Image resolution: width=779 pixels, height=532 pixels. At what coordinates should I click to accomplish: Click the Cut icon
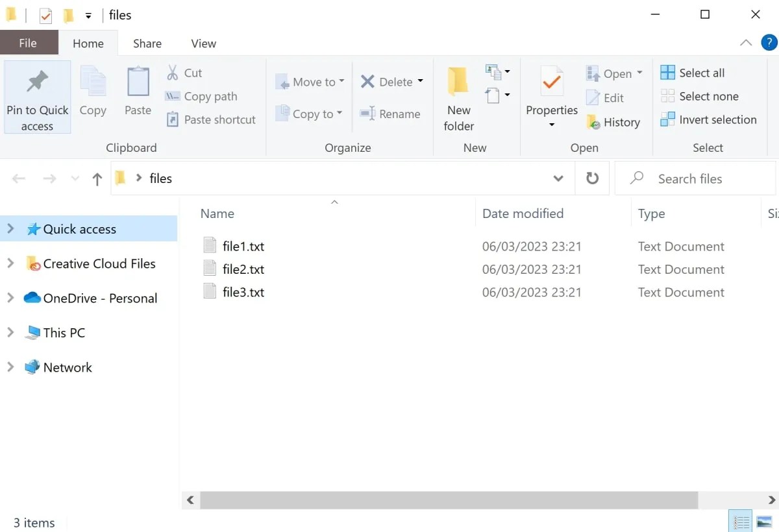[x=173, y=73]
